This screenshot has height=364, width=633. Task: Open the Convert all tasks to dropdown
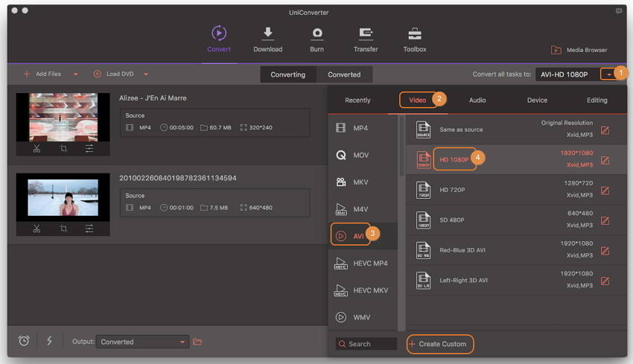pyautogui.click(x=608, y=74)
